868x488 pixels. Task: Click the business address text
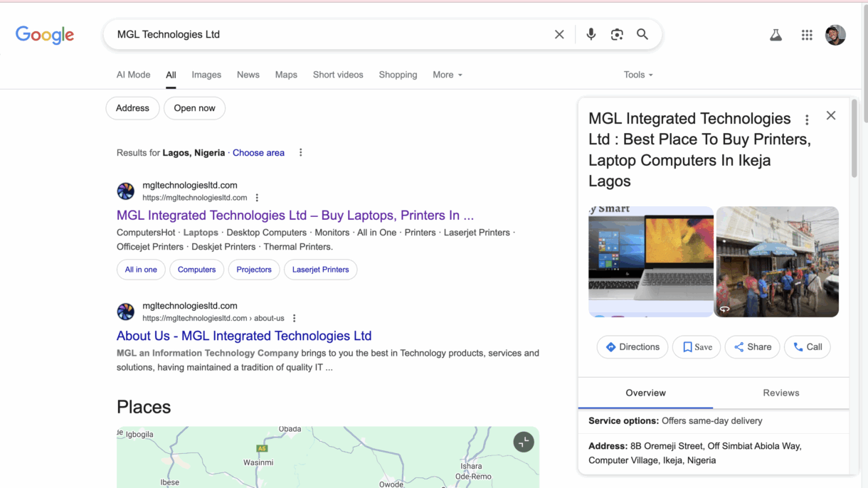[x=695, y=453]
